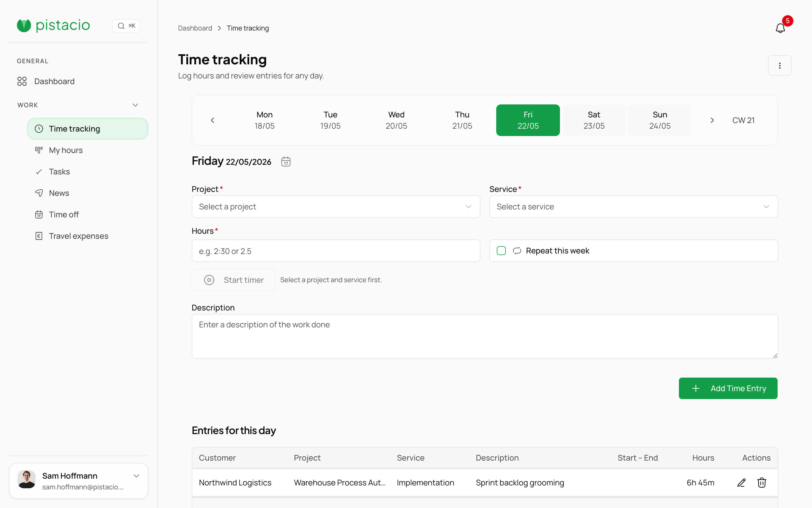Screen dimensions: 812x508
Task: Click the Warehouse Process Aut... project cell
Action: [339, 483]
